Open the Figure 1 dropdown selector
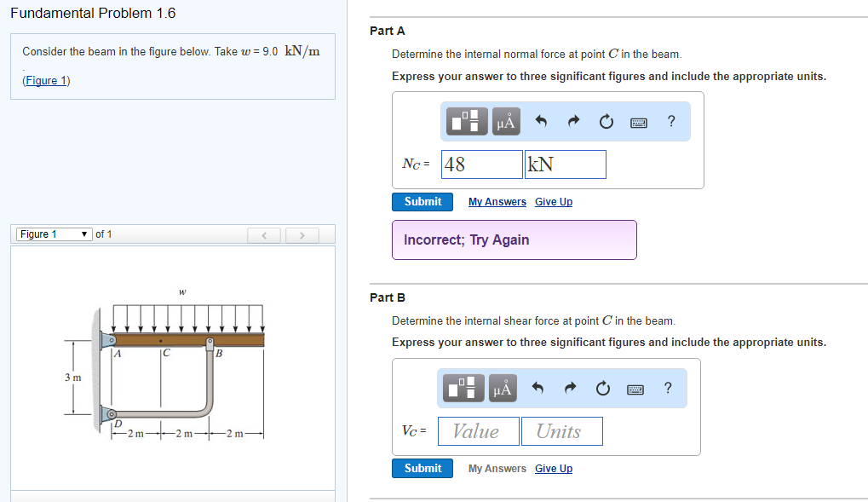This screenshot has width=868, height=502. tap(53, 234)
